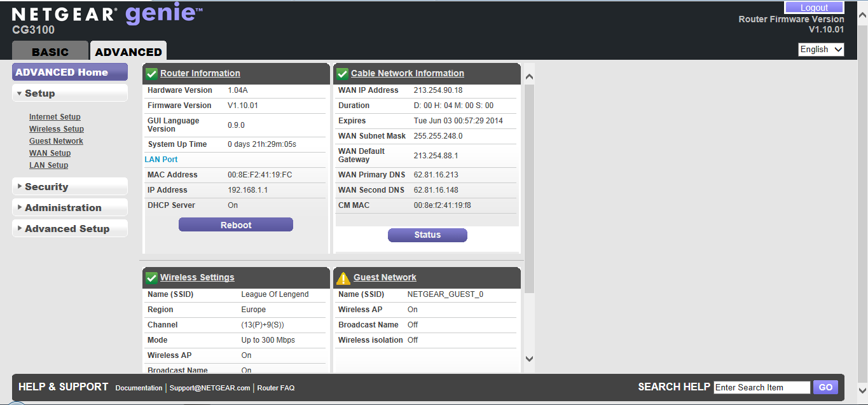Collapse the Setup menu section
This screenshot has height=405, width=868.
coord(70,93)
